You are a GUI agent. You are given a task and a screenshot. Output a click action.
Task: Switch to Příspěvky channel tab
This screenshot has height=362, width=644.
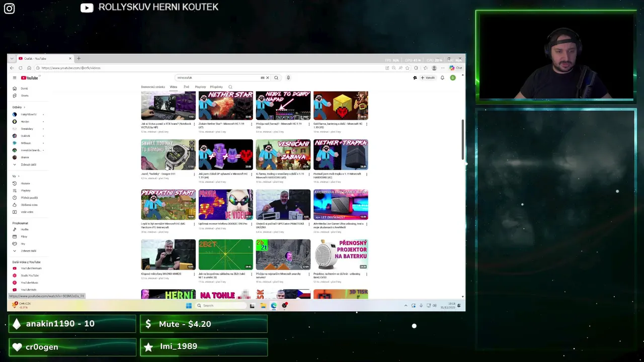click(216, 87)
